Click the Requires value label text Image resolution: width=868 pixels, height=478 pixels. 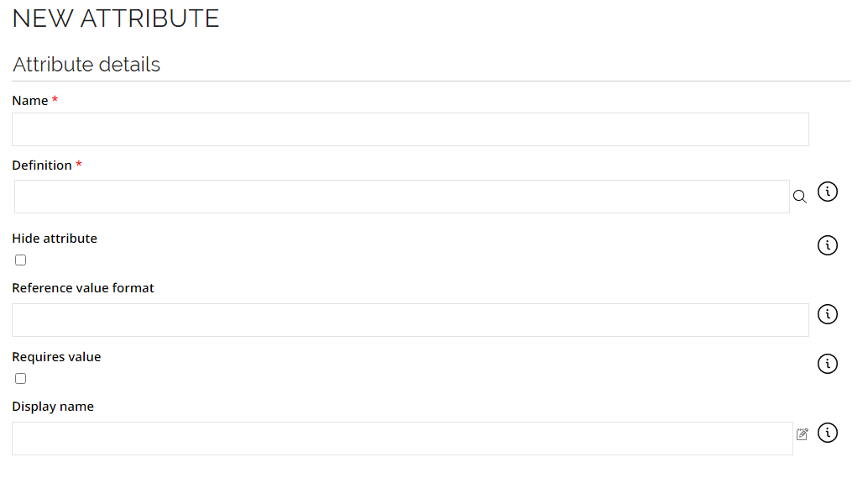click(56, 357)
